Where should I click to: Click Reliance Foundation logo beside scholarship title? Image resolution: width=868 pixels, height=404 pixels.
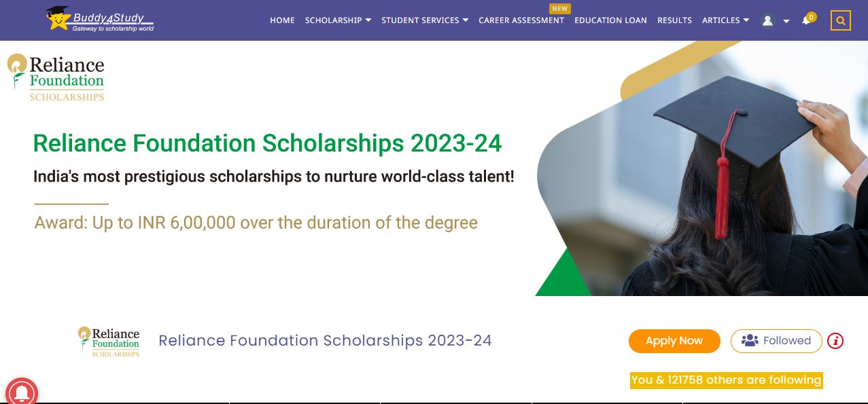click(x=109, y=342)
